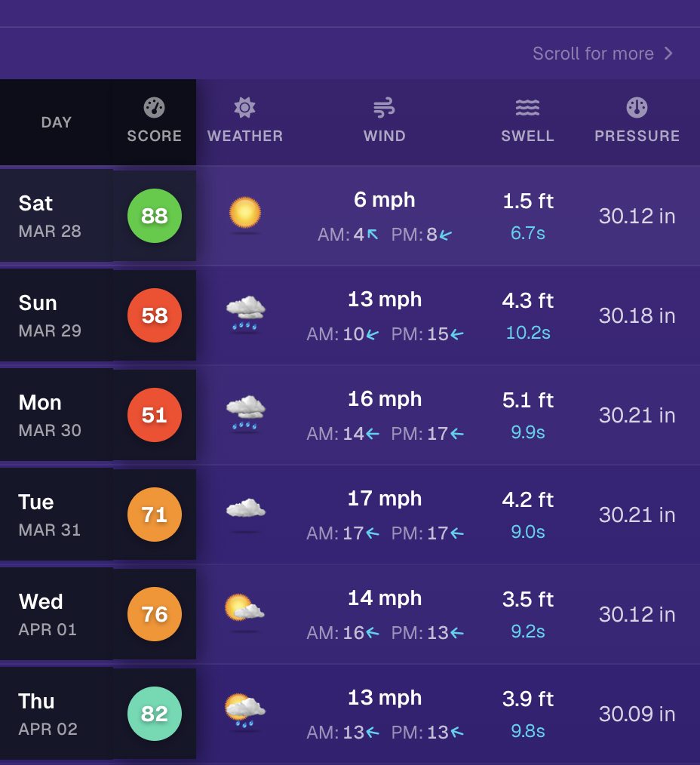Click Saturday's green score badge 88
Image resolution: width=700 pixels, height=765 pixels.
tap(154, 216)
